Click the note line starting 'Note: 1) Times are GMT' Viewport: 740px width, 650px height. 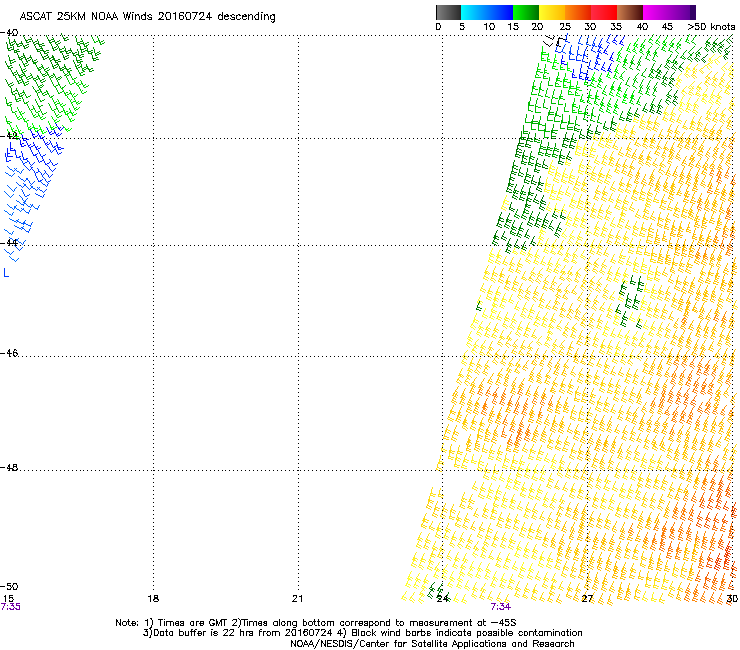pos(316,623)
